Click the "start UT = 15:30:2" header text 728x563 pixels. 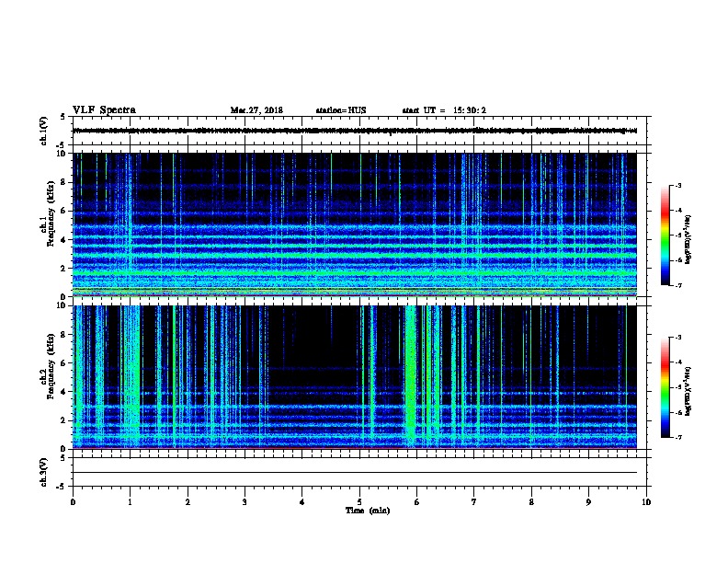click(444, 110)
